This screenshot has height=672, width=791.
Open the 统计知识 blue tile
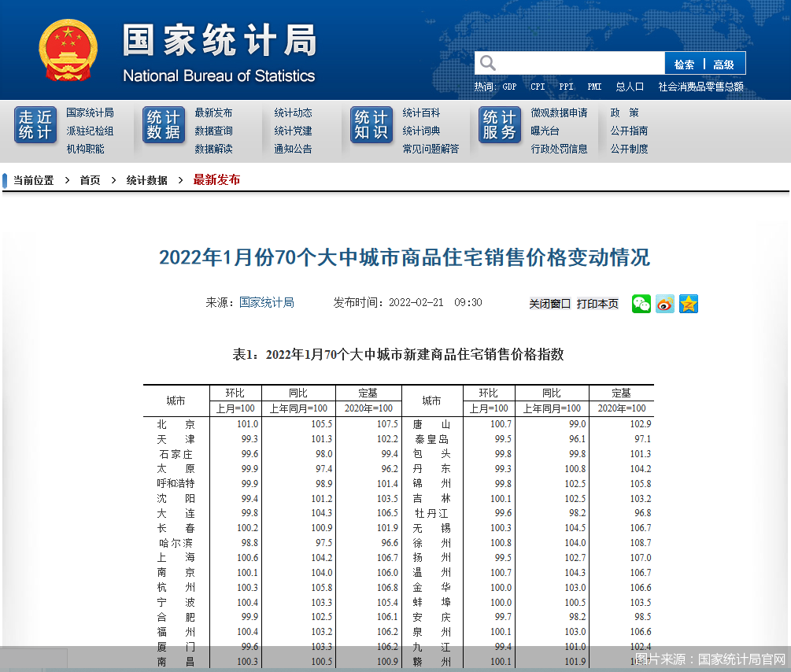coord(371,125)
